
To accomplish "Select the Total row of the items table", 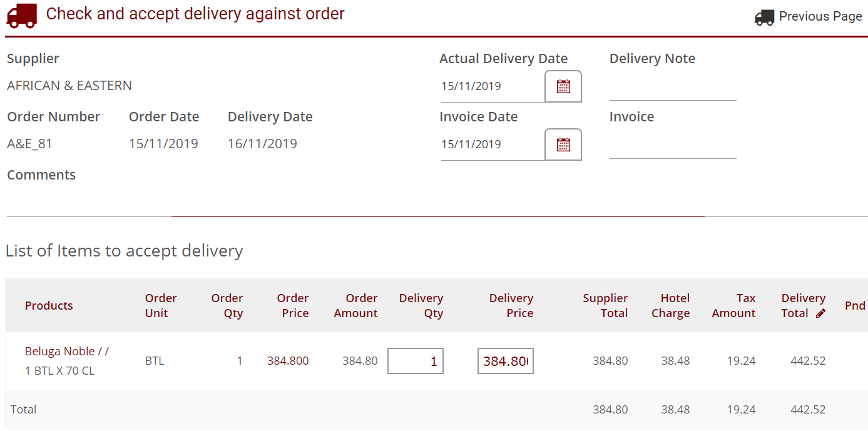I will 23,409.
